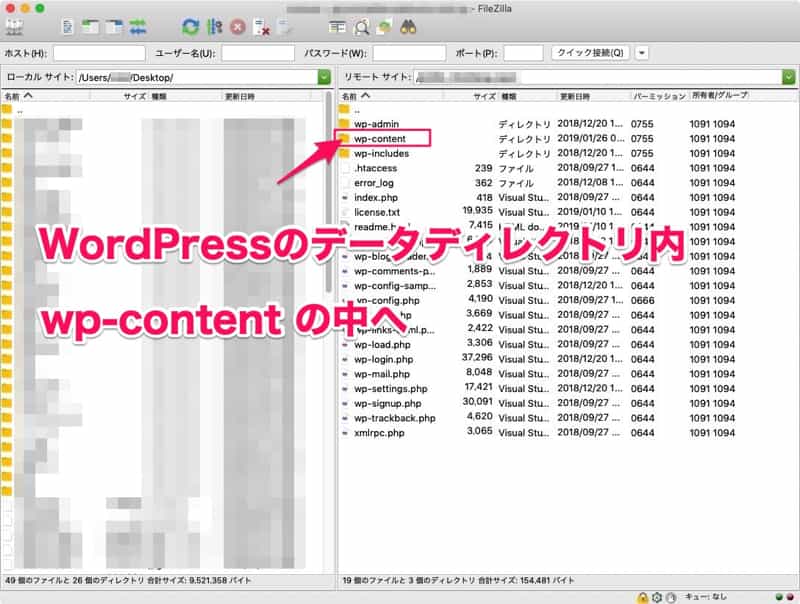Toggle directory comparison
Viewport: 800px width, 604px height.
click(x=361, y=27)
